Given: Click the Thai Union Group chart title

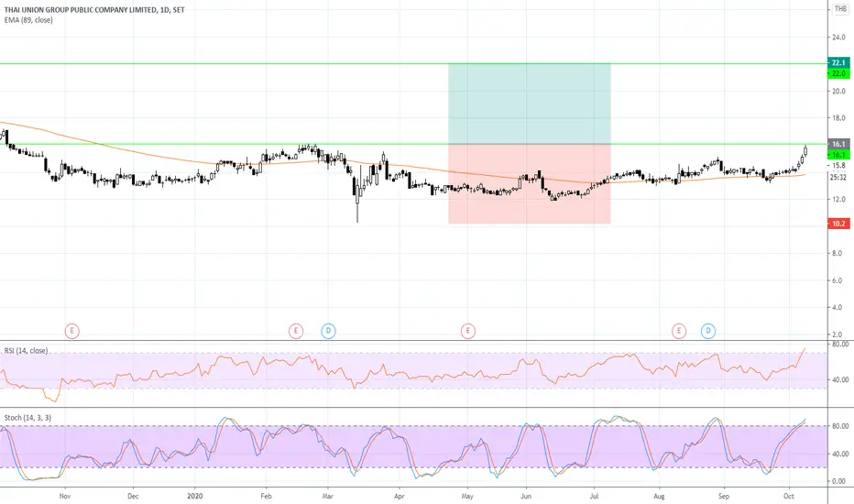Looking at the screenshot, I should point(94,10).
